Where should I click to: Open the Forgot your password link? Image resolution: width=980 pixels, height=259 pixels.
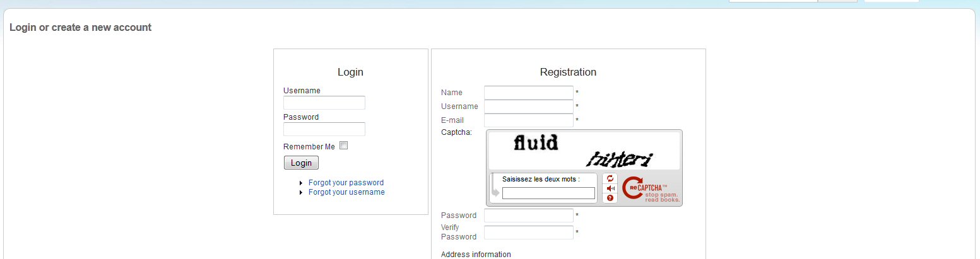[x=346, y=183]
